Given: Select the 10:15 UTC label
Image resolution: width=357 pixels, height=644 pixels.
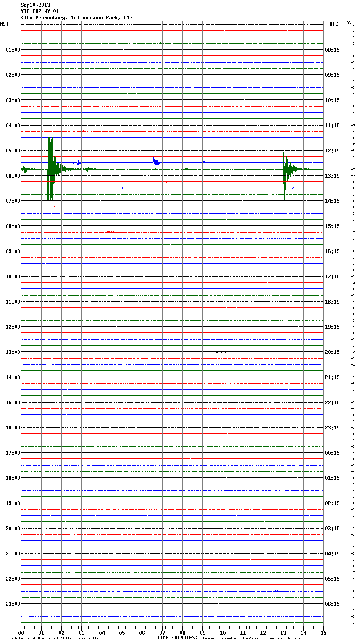Looking at the screenshot, I should coord(332,100).
